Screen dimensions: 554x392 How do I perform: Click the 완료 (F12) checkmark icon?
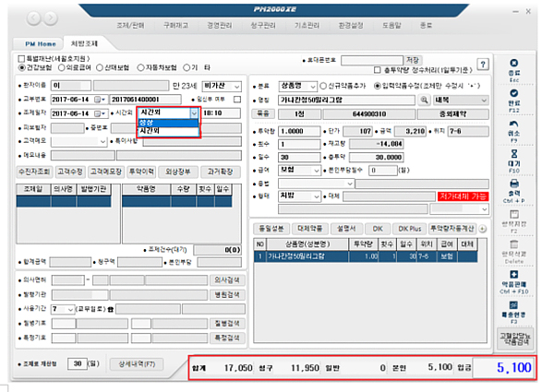click(513, 93)
